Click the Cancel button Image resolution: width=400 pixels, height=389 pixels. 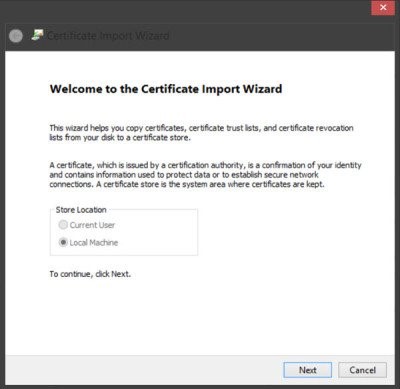point(363,370)
